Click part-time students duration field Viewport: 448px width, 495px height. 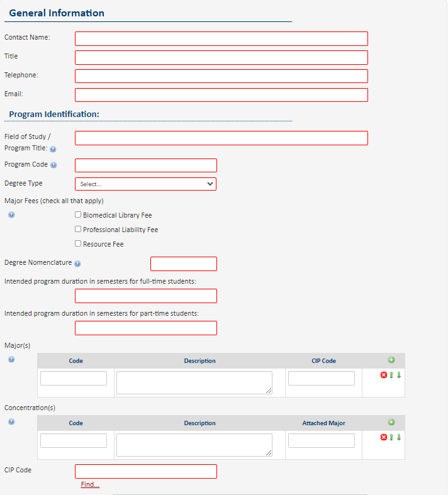(x=146, y=328)
